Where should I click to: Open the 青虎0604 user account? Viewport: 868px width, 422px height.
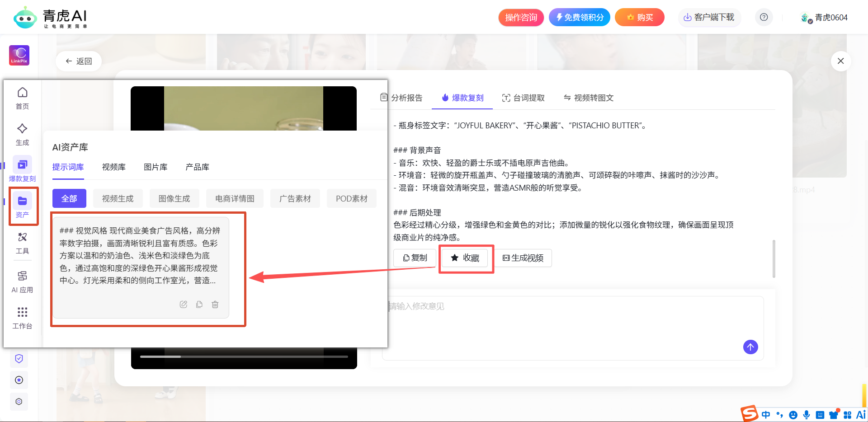[x=824, y=18]
